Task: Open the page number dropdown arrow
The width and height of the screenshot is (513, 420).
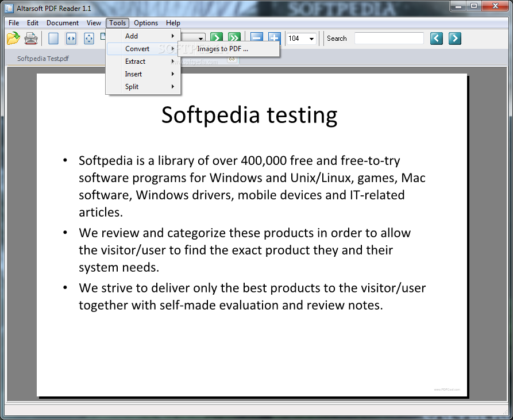Action: pos(200,38)
